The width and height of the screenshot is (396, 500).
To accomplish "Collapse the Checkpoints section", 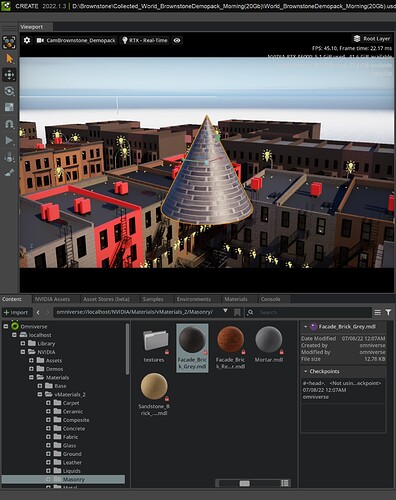I will (306, 371).
